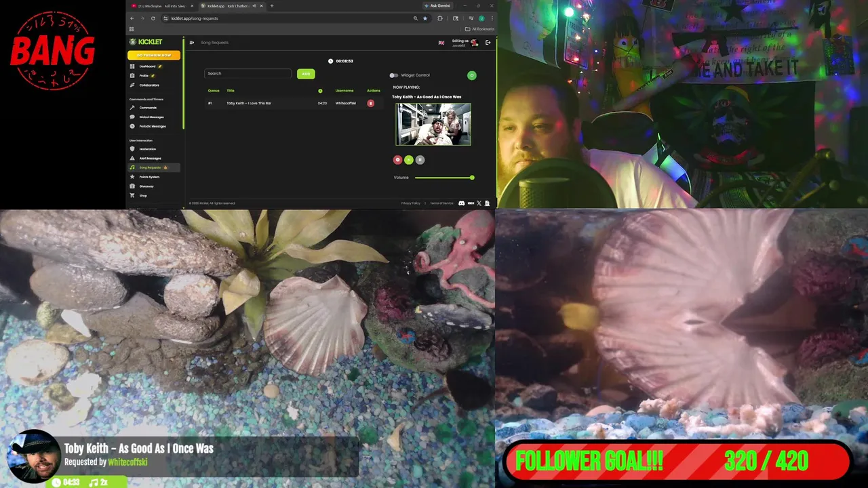Click the duration clock column header
Image resolution: width=868 pixels, height=488 pixels.
320,91
